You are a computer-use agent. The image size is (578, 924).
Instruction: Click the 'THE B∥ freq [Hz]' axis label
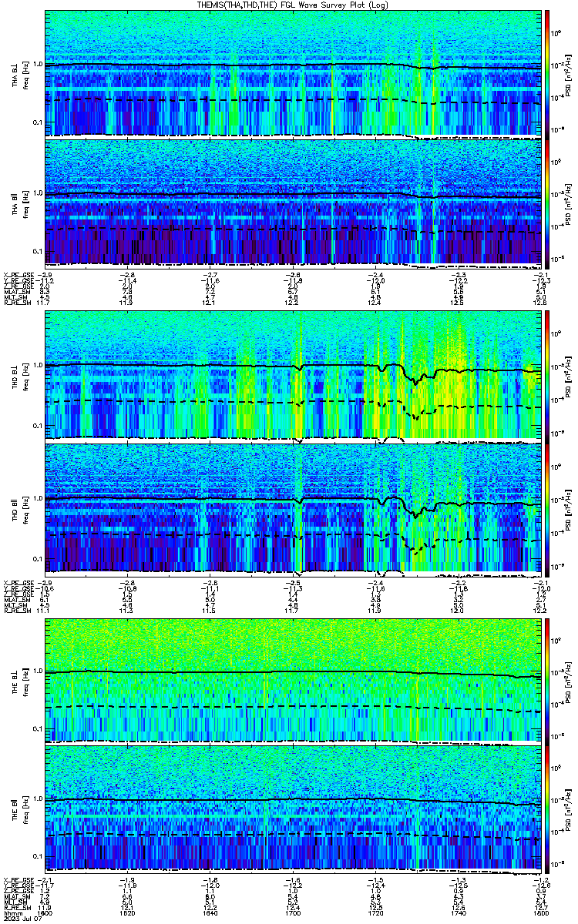pos(19,808)
